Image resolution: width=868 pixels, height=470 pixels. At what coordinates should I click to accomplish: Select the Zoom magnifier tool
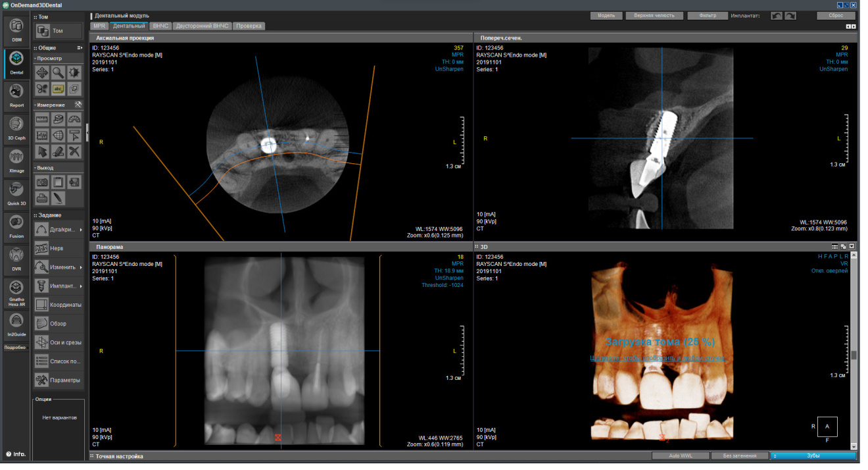(59, 72)
